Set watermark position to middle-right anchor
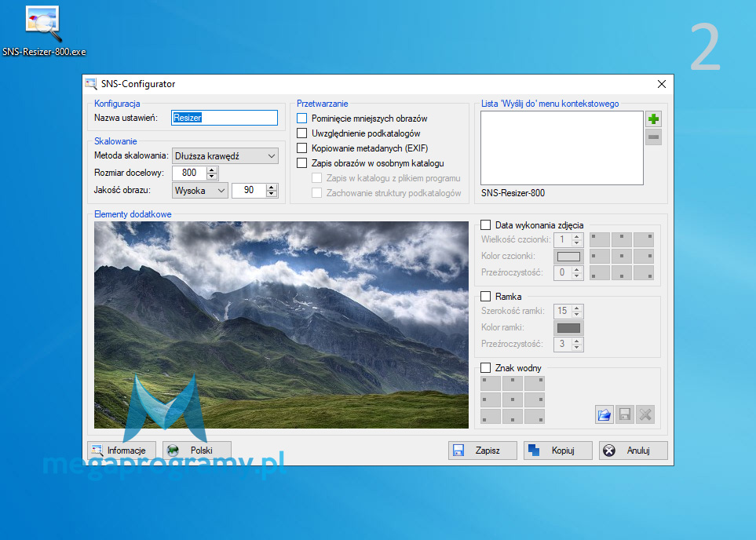The image size is (756, 540). pos(534,400)
